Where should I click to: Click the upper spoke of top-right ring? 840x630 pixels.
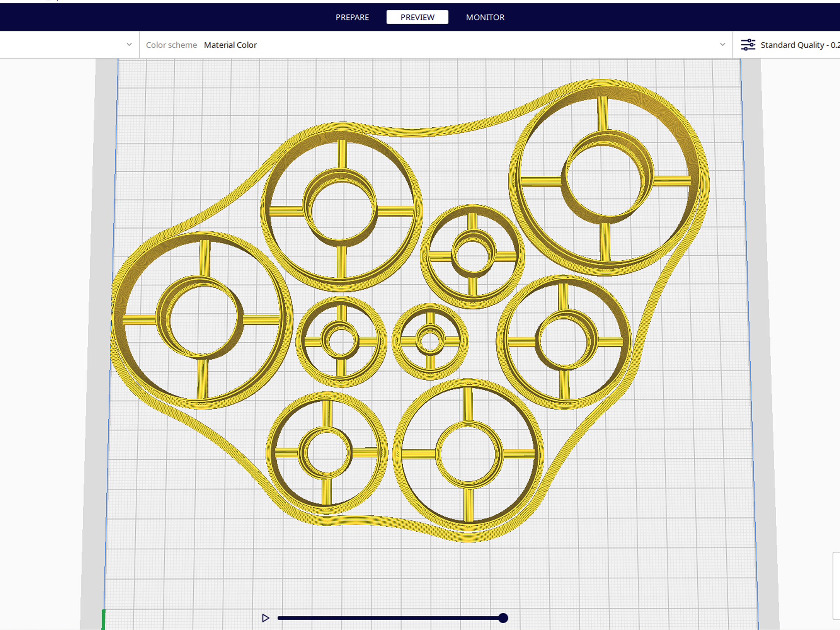[x=603, y=113]
